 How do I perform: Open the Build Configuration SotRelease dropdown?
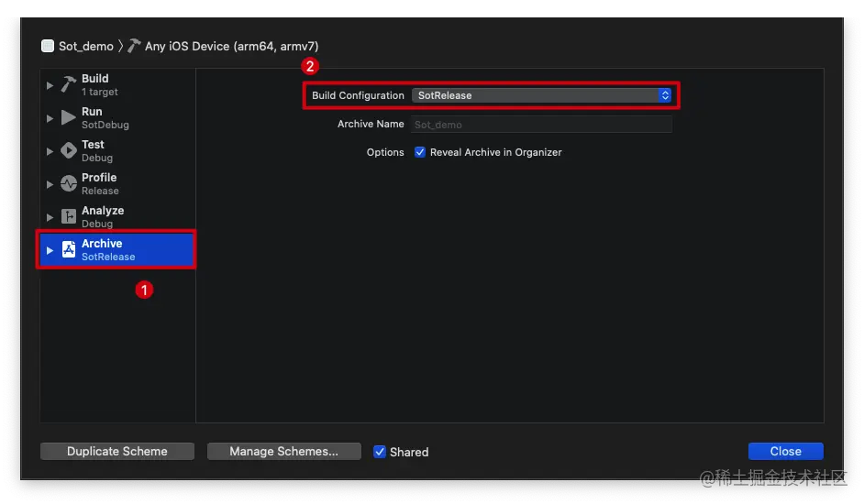pos(542,95)
